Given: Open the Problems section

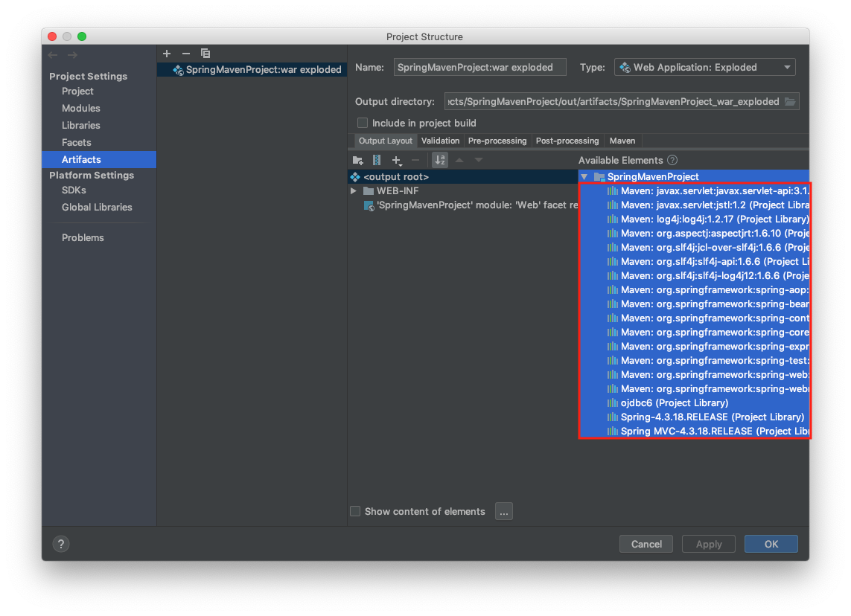Looking at the screenshot, I should pos(83,237).
